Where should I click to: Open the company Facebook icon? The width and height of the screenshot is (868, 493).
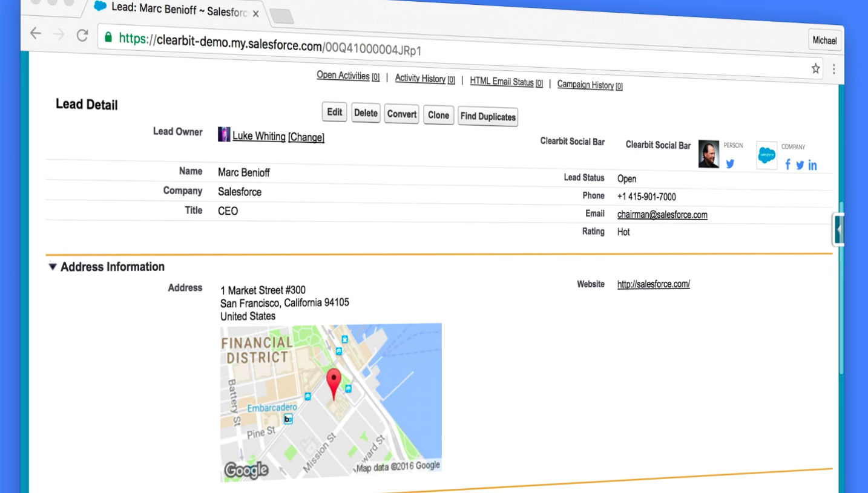[787, 165]
